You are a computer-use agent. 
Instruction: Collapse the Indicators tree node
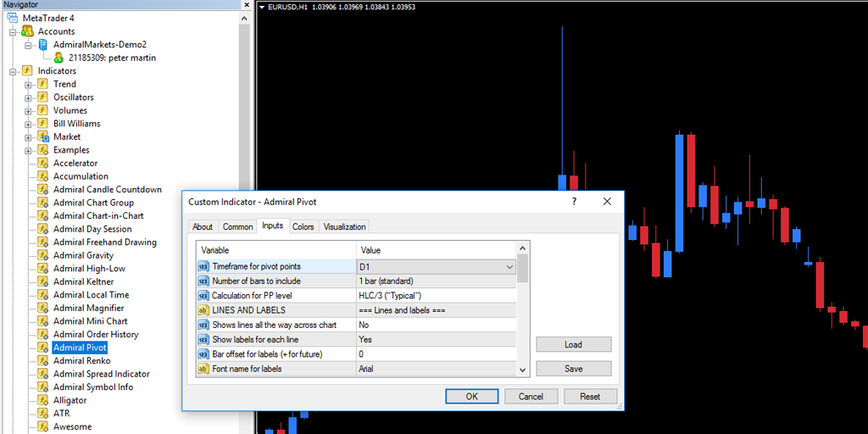click(13, 71)
